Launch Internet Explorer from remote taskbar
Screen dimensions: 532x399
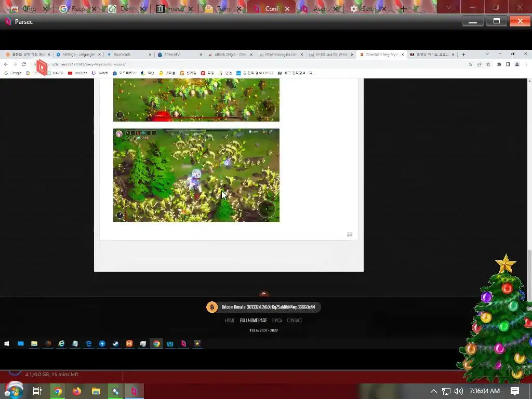[61, 344]
